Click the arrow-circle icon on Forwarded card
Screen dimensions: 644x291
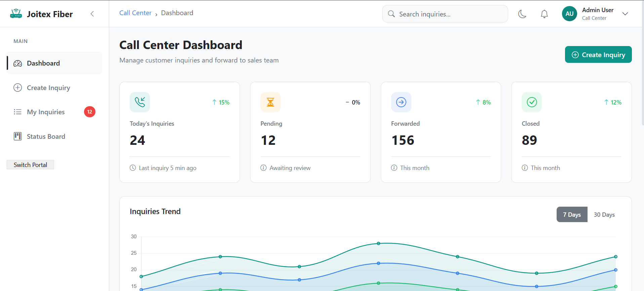point(401,102)
